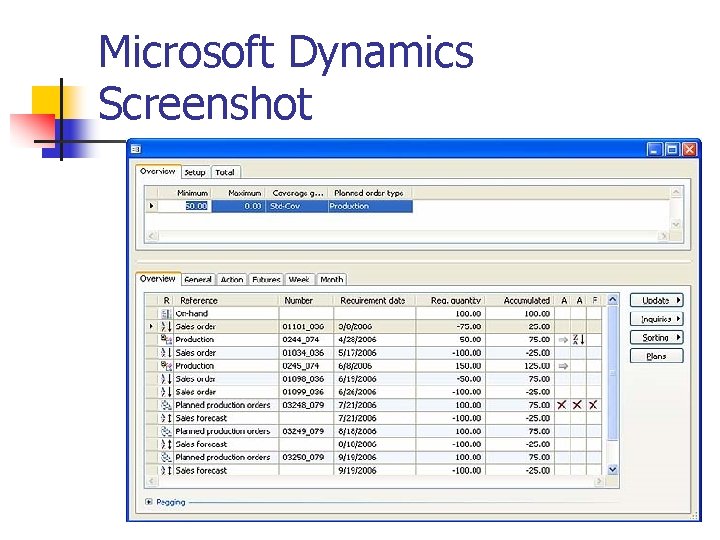Click Planned production orders 03250_079 row icon
The image size is (720, 540).
[x=166, y=457]
